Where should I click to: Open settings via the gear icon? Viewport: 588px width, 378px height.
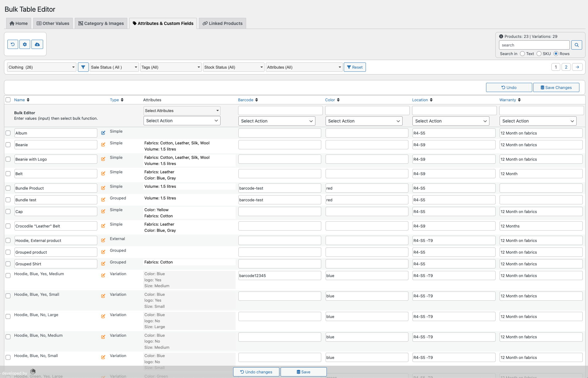coord(25,44)
